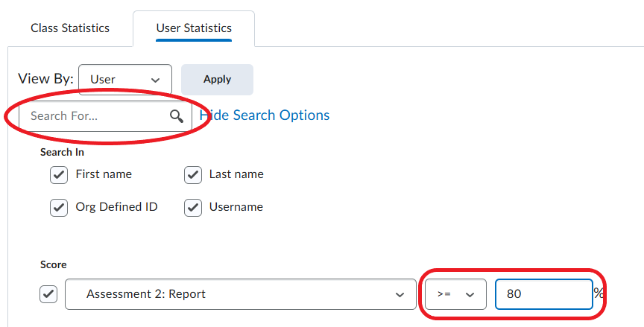
Task: Click the Hide Search Options link
Action: click(x=265, y=115)
